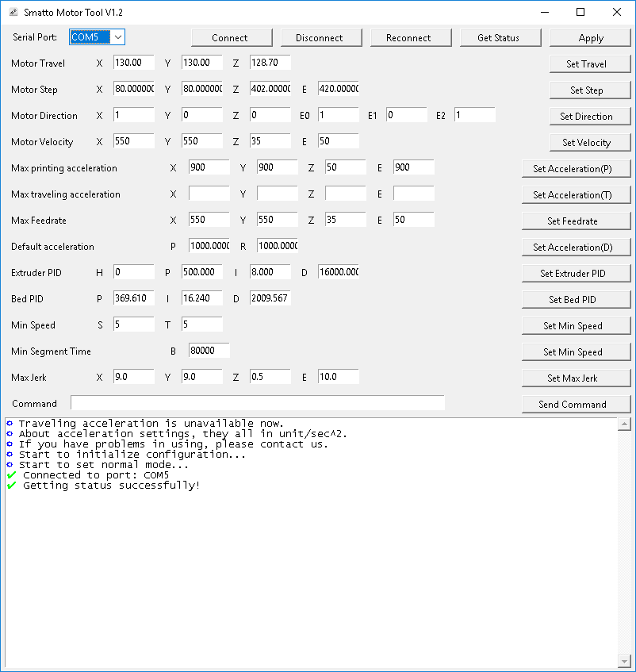This screenshot has height=672, width=636.
Task: Select the Motor Travel Z field showing 128.70
Action: click(270, 63)
